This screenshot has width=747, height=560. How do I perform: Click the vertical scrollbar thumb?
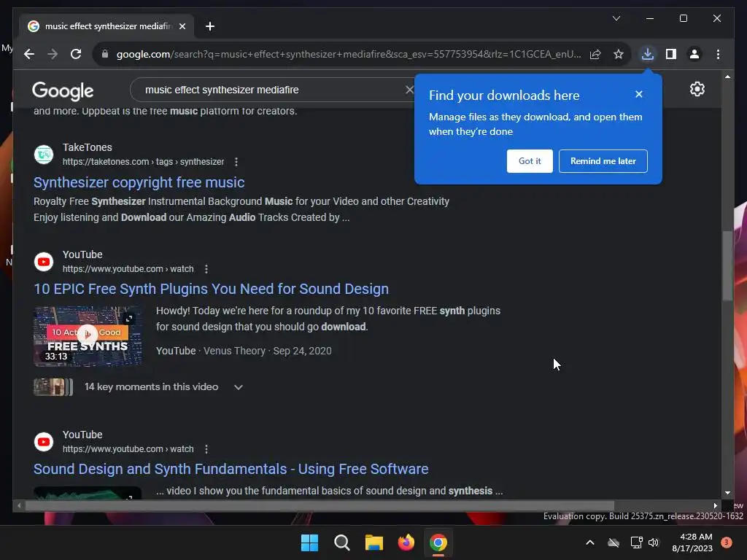[727, 265]
